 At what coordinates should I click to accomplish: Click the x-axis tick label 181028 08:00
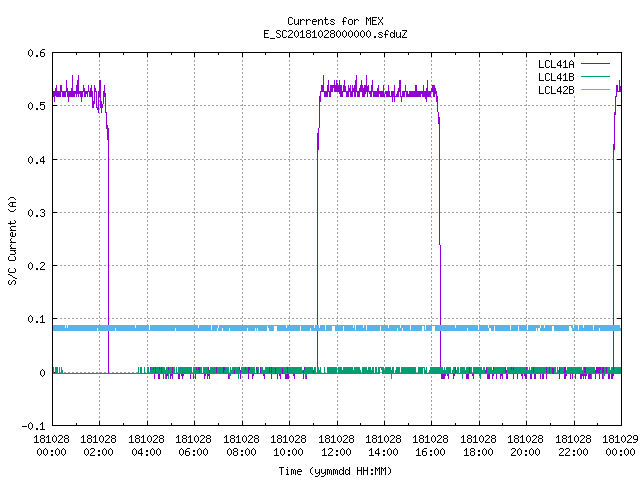click(241, 445)
